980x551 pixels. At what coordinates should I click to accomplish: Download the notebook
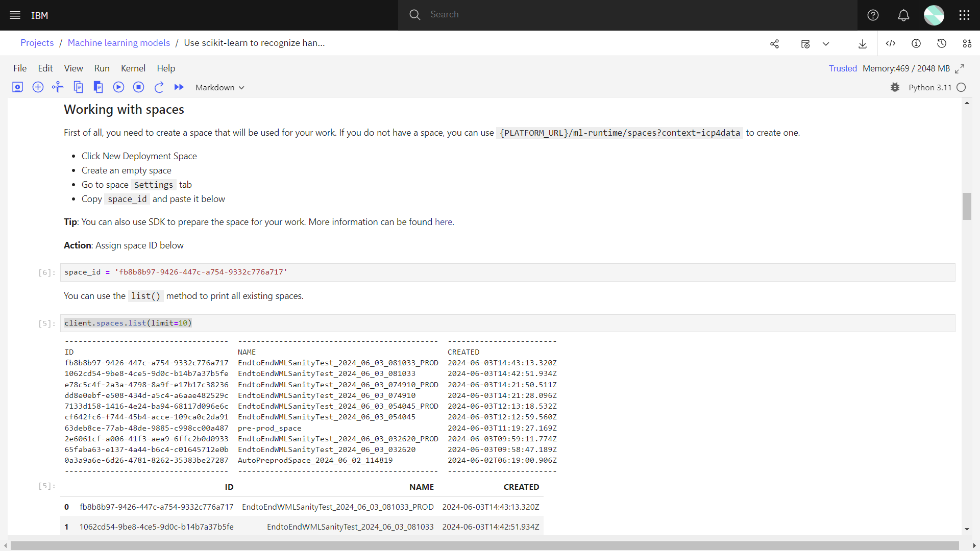pyautogui.click(x=862, y=43)
